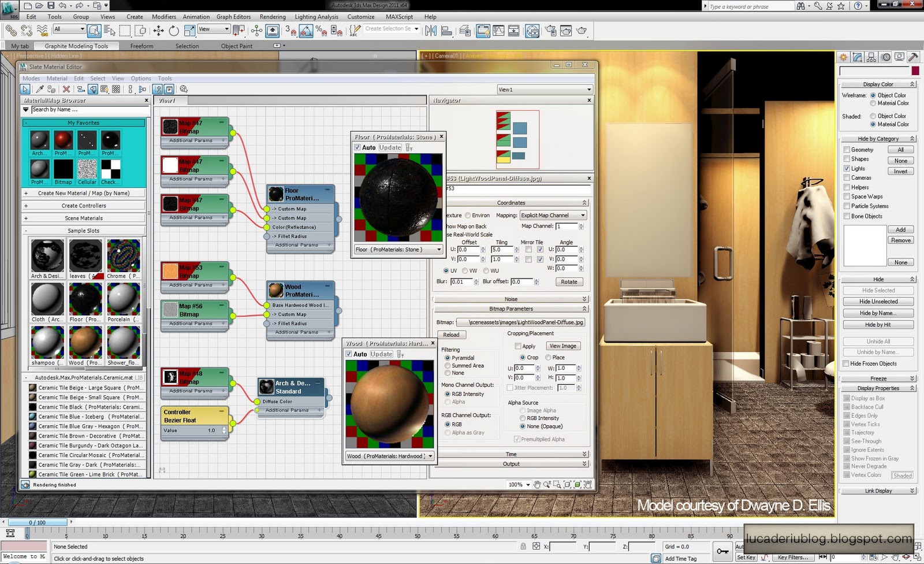The image size is (924, 564).
Task: Enable the Apply cropping checkbox
Action: click(x=518, y=346)
